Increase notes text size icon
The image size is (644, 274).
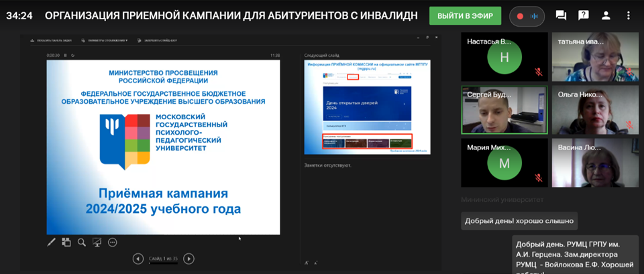[306, 262]
